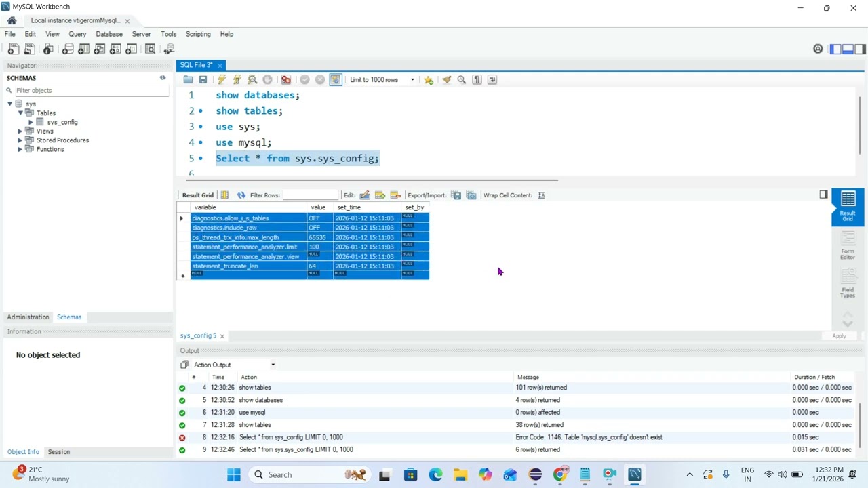Execute statement under cursor icon
This screenshot has width=868, height=488.
(237, 80)
